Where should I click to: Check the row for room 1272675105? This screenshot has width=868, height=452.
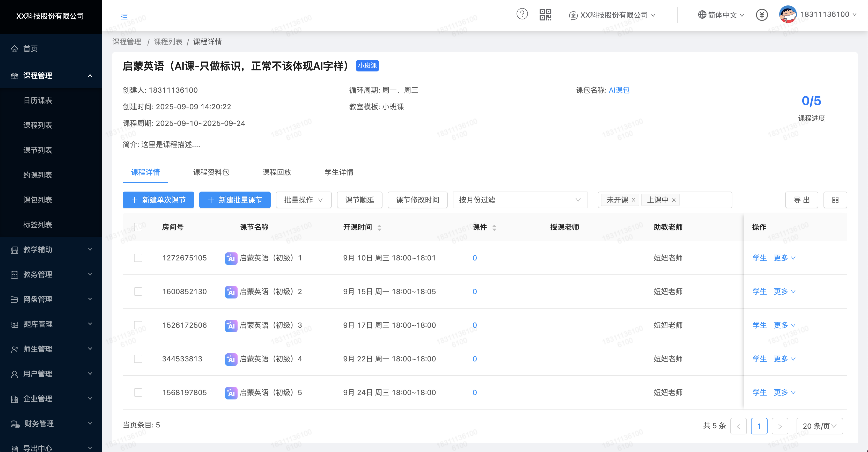pos(138,258)
